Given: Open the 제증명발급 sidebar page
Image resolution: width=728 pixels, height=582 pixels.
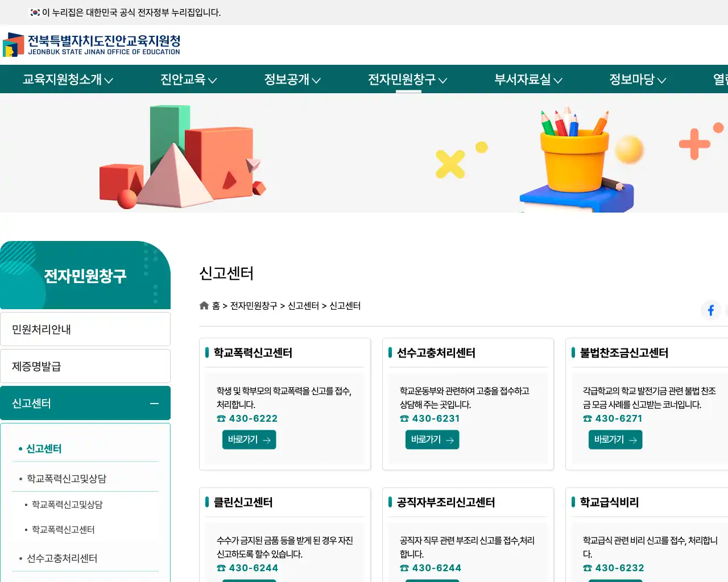Looking at the screenshot, I should click(x=85, y=365).
